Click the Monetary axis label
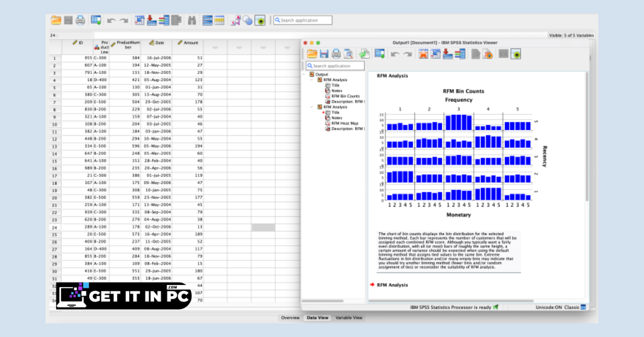The image size is (644, 337). pyautogui.click(x=458, y=215)
